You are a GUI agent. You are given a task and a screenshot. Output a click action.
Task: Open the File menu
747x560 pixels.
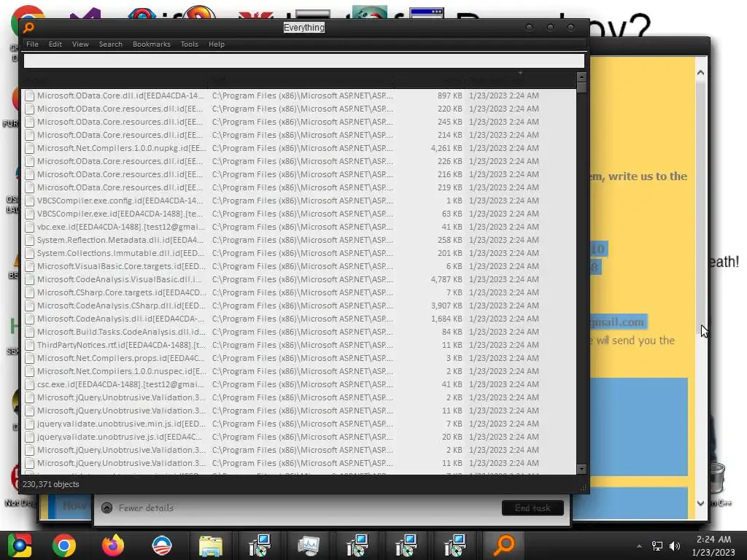32,44
